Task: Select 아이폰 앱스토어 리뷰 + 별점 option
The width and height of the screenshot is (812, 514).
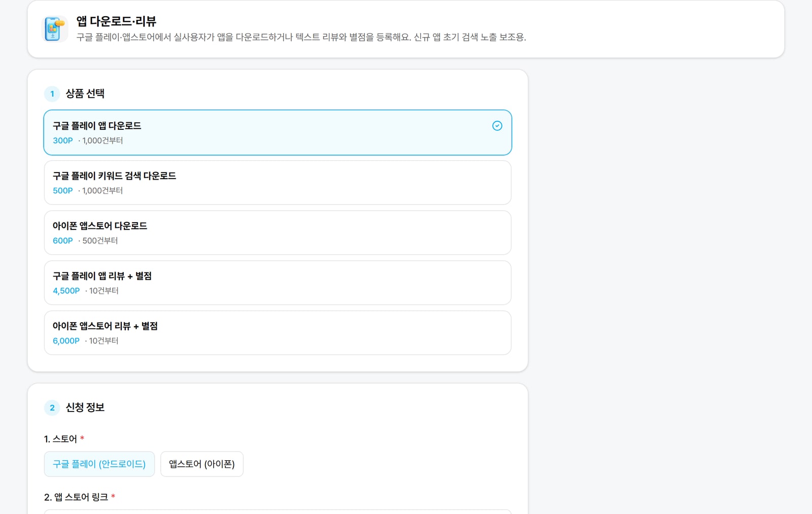Action: coord(278,333)
